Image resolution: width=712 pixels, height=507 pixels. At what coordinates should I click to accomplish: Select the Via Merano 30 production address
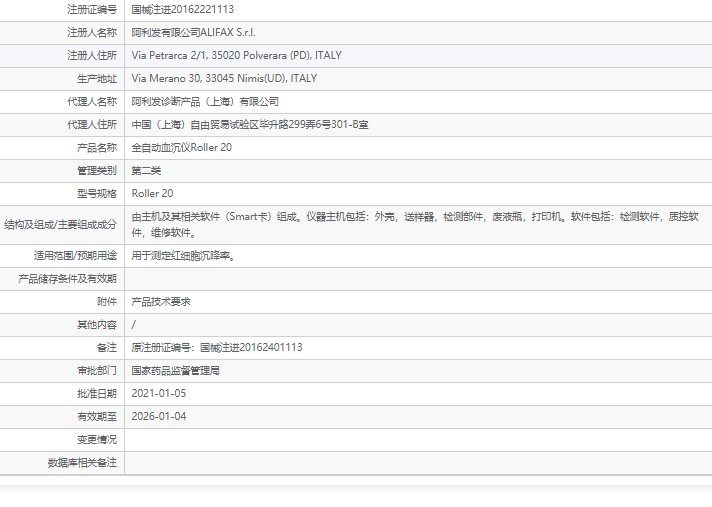224,78
